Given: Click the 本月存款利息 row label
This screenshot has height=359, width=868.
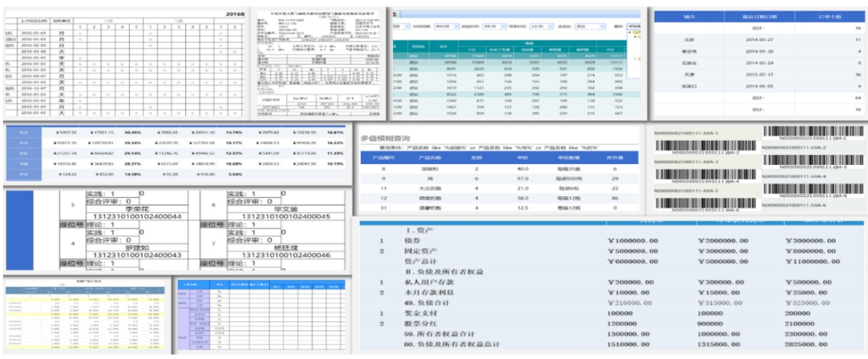Looking at the screenshot, I should (429, 293).
